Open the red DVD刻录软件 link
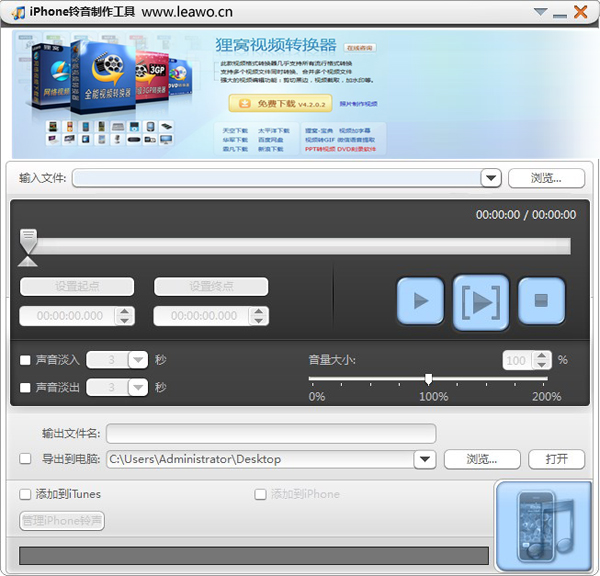The image size is (600, 576). click(357, 149)
